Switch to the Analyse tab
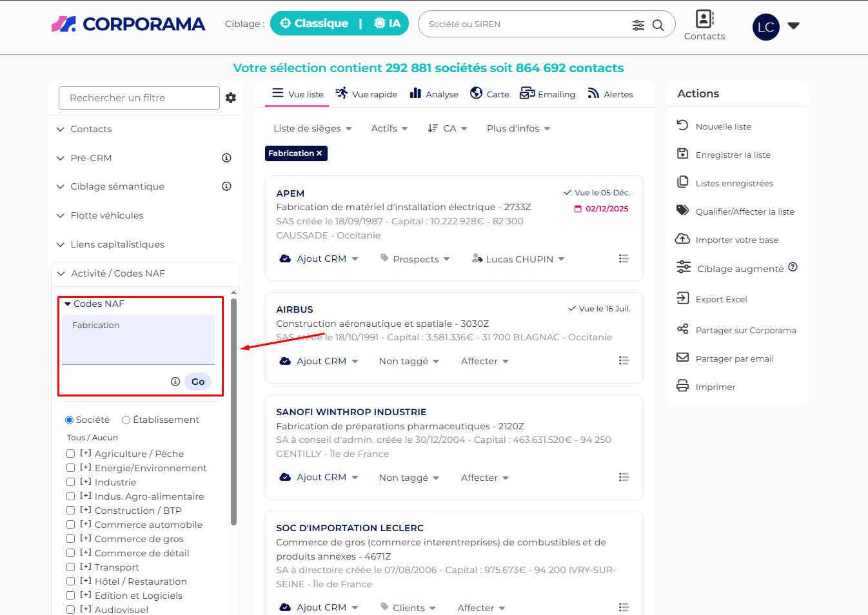Viewport: 868px width, 615px height. [x=434, y=94]
